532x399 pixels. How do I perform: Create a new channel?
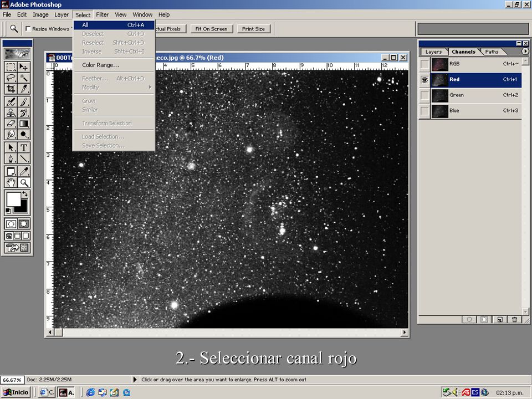[x=500, y=319]
